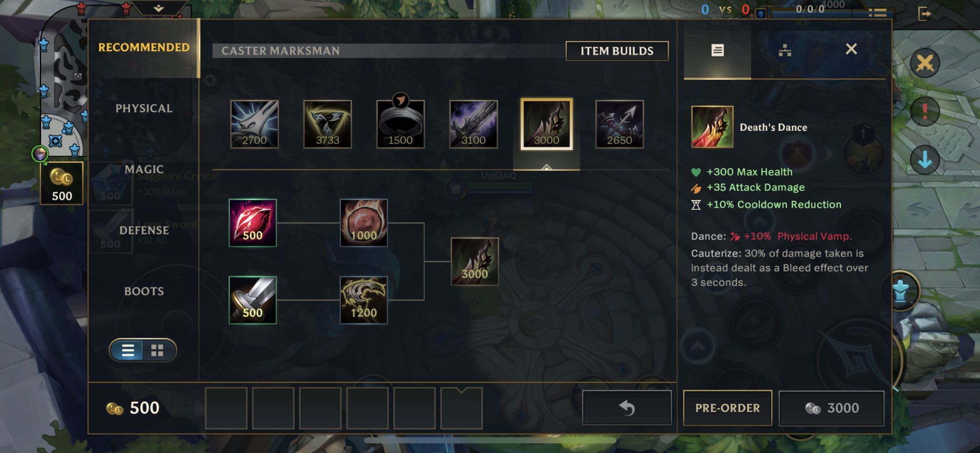Collapse the Death's Dance build path arrow
The height and width of the screenshot is (453, 980).
click(x=546, y=167)
